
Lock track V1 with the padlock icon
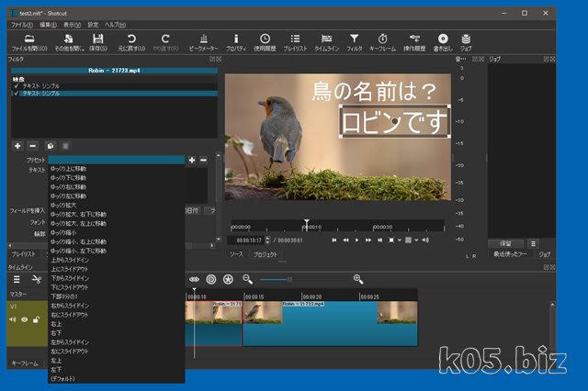click(36, 319)
